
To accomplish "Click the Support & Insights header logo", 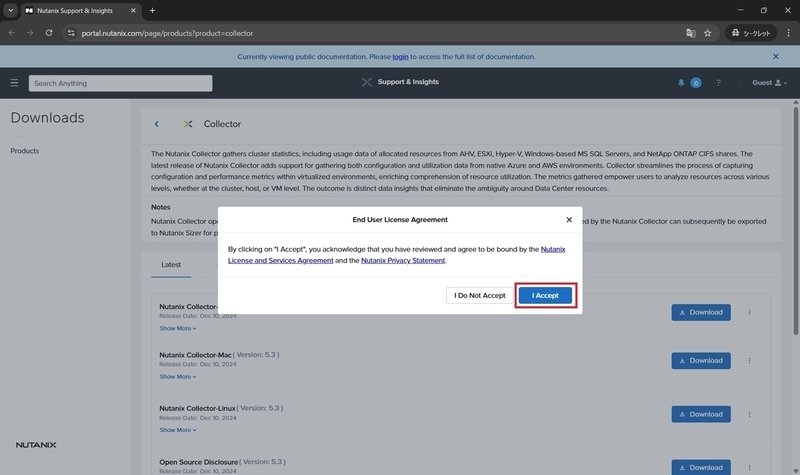I will click(401, 82).
